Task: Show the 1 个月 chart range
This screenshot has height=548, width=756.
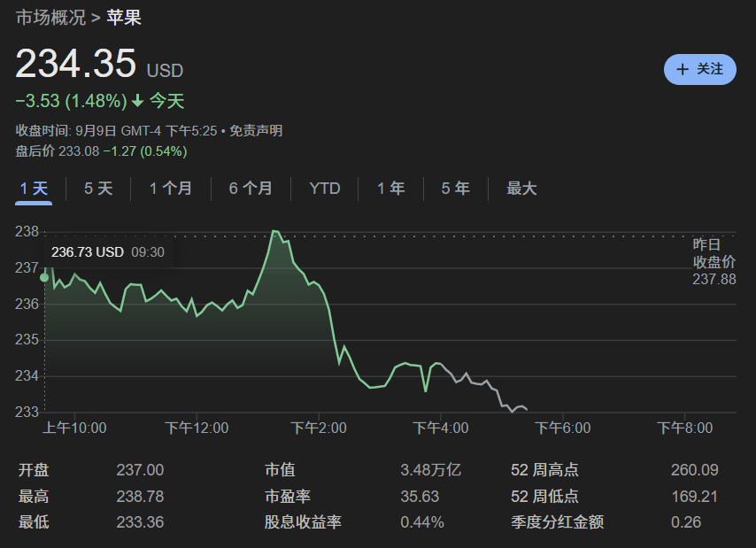Action: (x=170, y=189)
